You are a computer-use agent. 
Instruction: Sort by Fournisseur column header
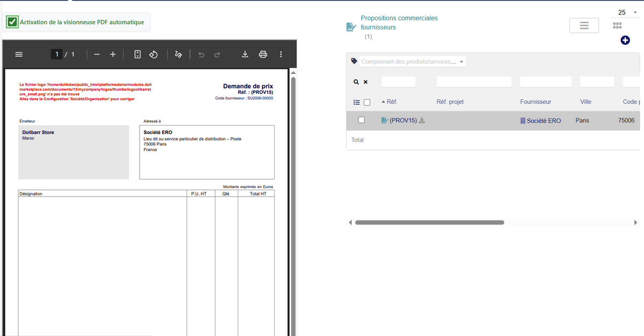pyautogui.click(x=536, y=101)
